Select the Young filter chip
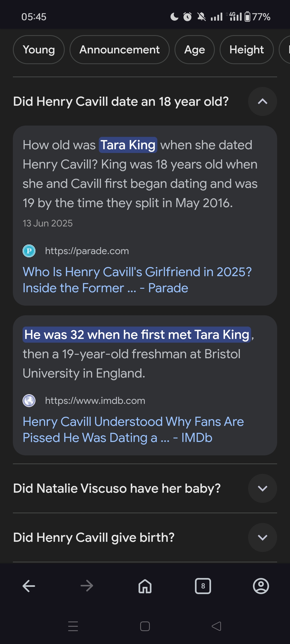This screenshot has width=290, height=644. 39,50
